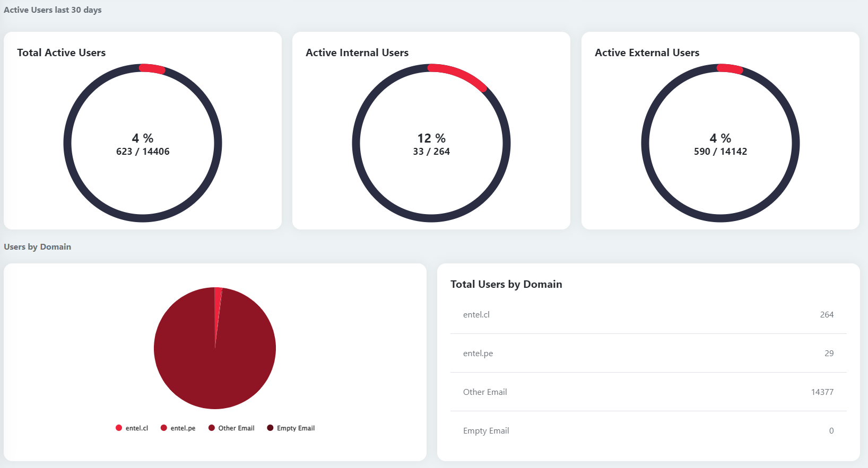
Task: Select the Other Email row in table
Action: [648, 392]
